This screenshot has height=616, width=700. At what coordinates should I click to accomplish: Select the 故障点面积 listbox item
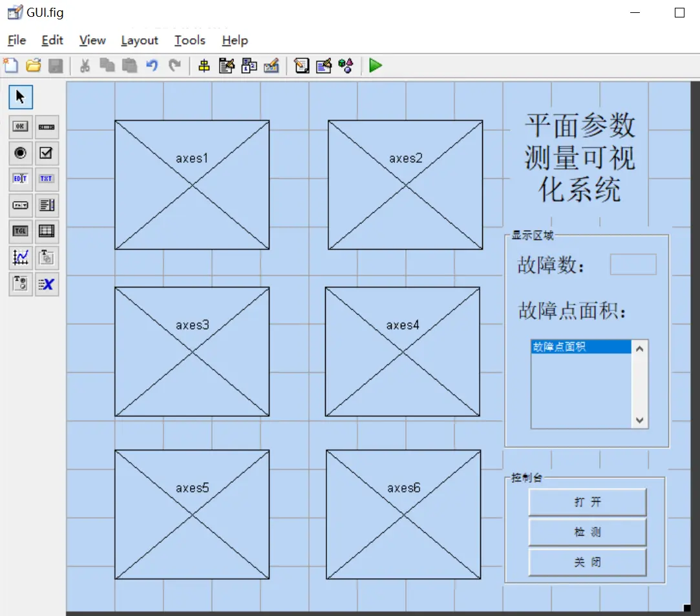581,347
